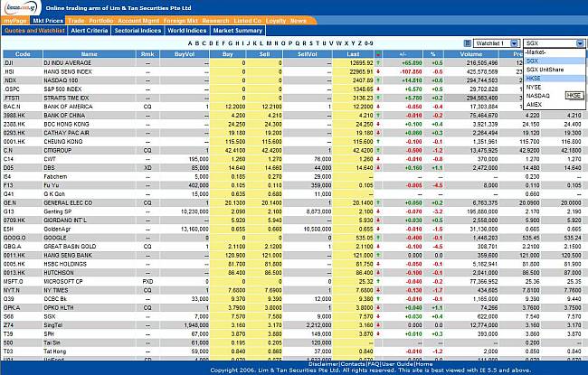588x375 pixels.
Task: Sort by the Last column header
Action: [x=353, y=54]
